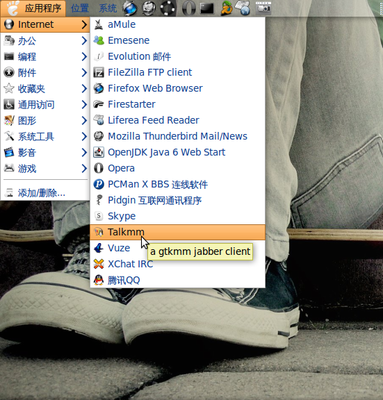The width and height of the screenshot is (383, 400).
Task: Expand the 图形 category arrow
Action: click(x=84, y=120)
